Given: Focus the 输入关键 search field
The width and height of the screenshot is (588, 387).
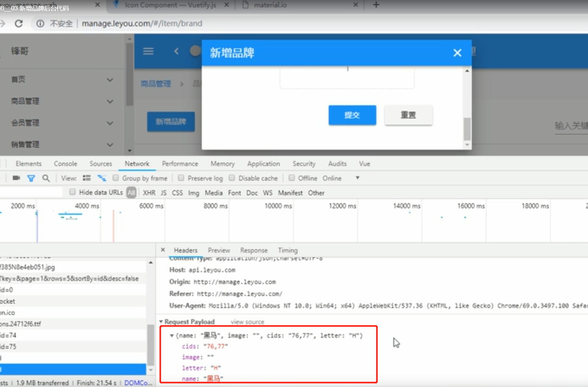Looking at the screenshot, I should coord(571,126).
